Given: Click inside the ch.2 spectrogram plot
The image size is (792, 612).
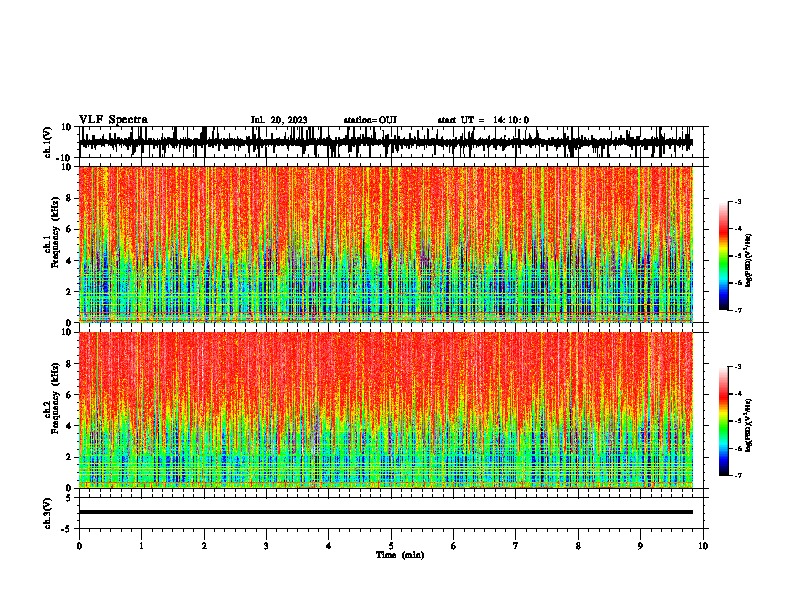Looking at the screenshot, I should coord(385,410).
